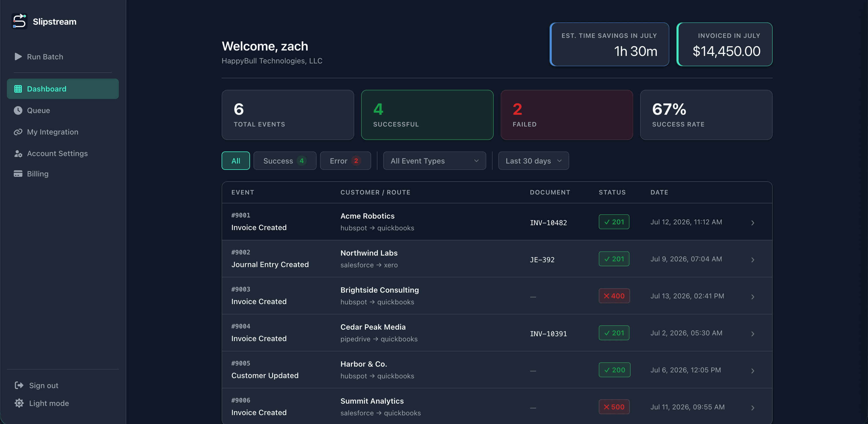Click the Run Batch play icon
Viewport: 868px width, 424px height.
point(18,57)
